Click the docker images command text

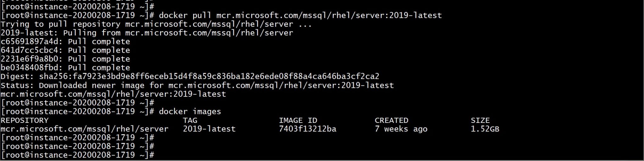coord(190,112)
